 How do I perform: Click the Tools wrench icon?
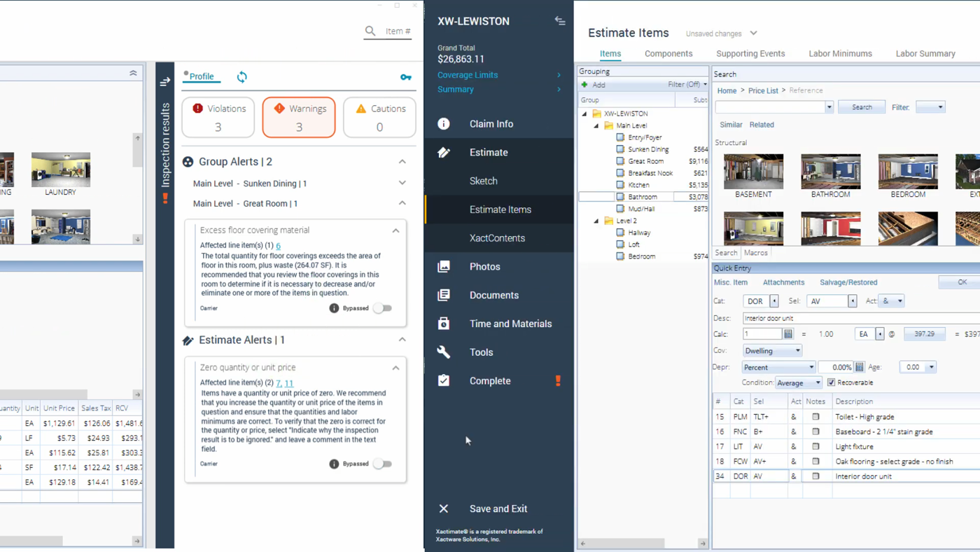pyautogui.click(x=444, y=352)
